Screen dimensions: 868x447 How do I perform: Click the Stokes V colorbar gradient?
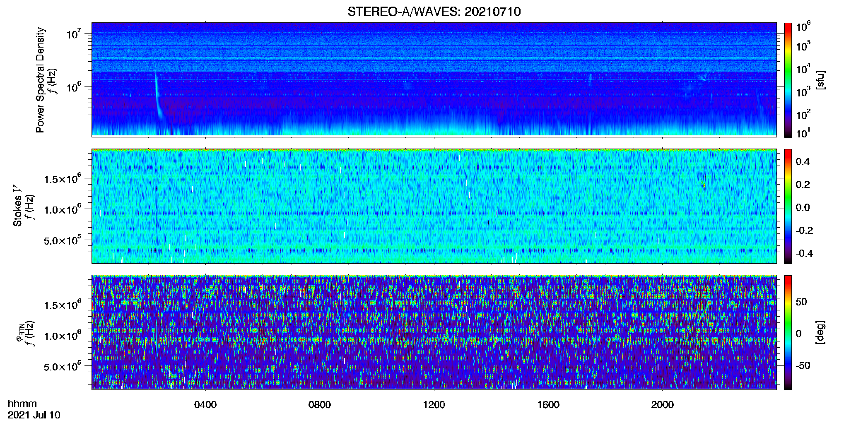[788, 206]
